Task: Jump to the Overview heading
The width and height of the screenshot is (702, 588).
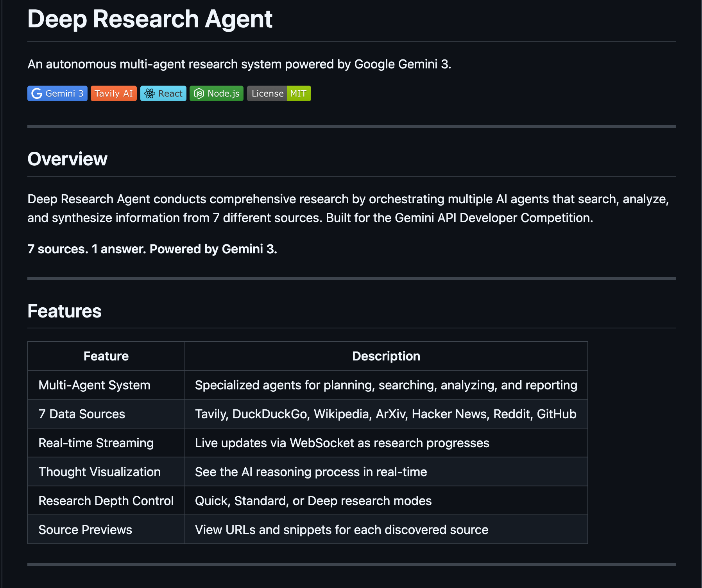Action: click(x=67, y=159)
